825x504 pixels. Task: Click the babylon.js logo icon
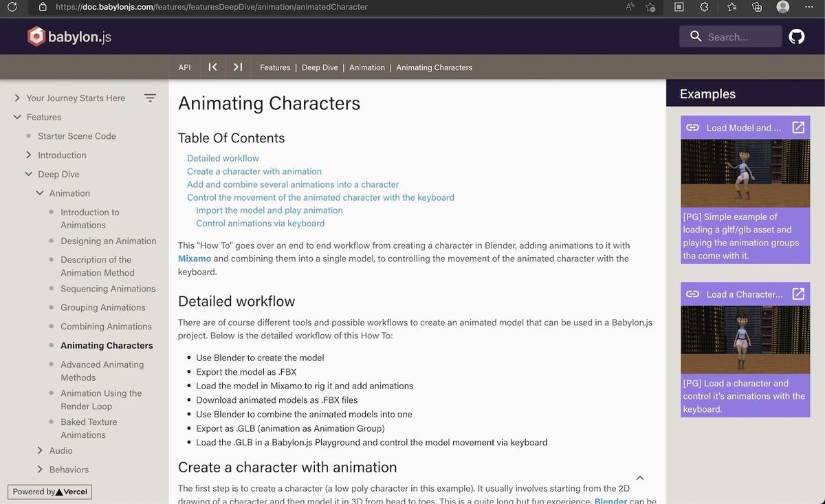[x=36, y=35]
